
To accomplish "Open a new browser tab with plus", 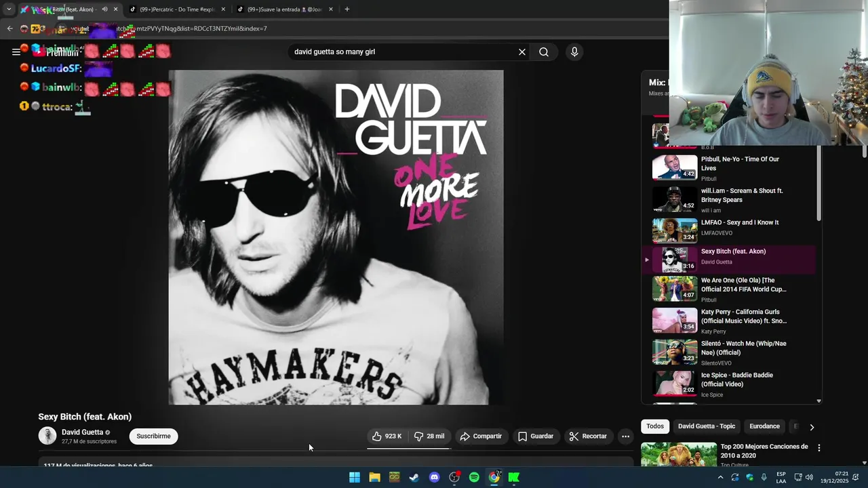I will [347, 9].
